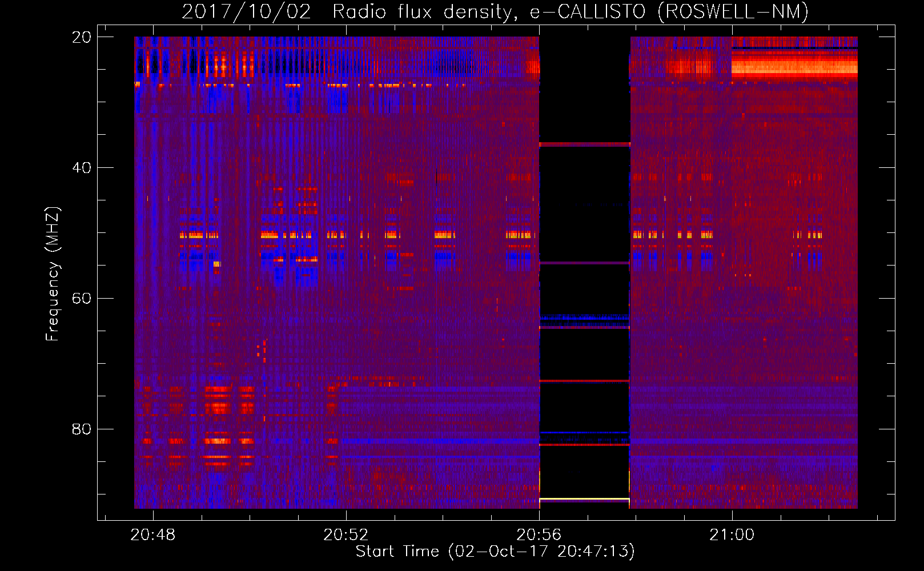This screenshot has height=571, width=924.
Task: Click the frequency axis label 40
Action: point(81,168)
